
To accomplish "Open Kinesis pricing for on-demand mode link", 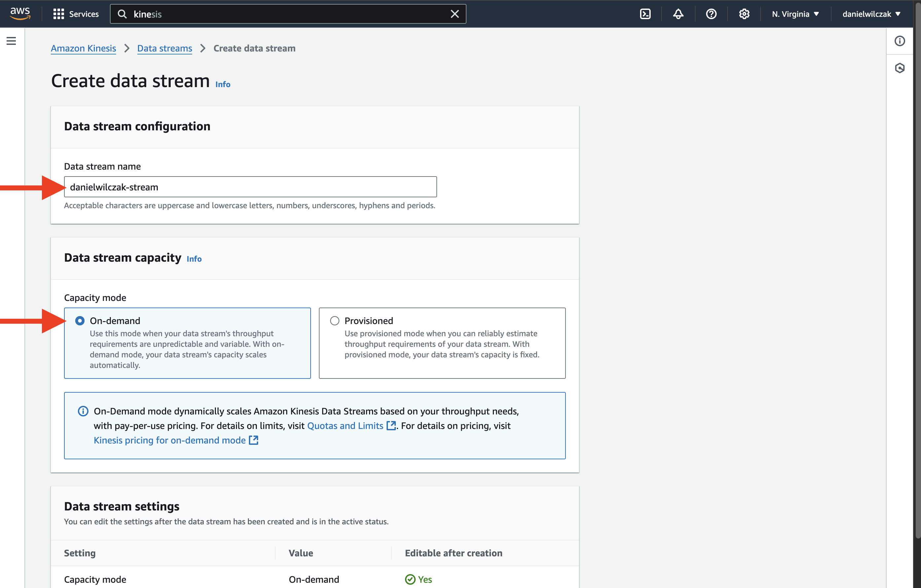I will point(176,440).
